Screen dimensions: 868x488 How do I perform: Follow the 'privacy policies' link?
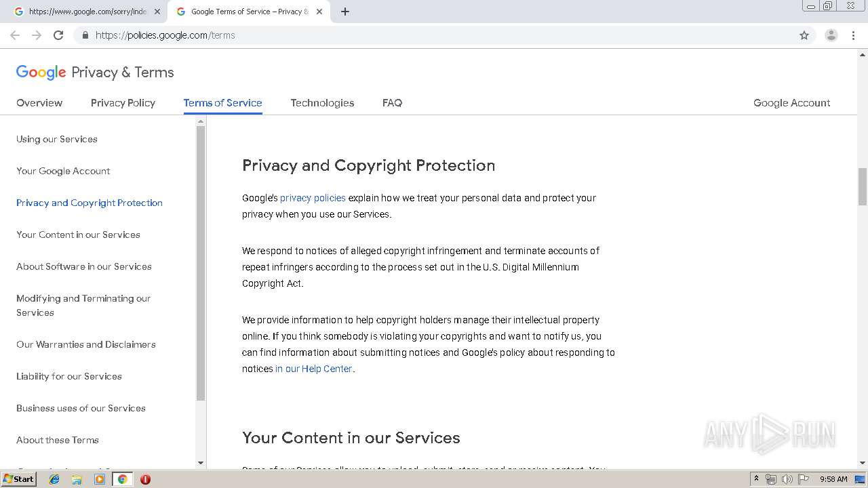point(313,198)
